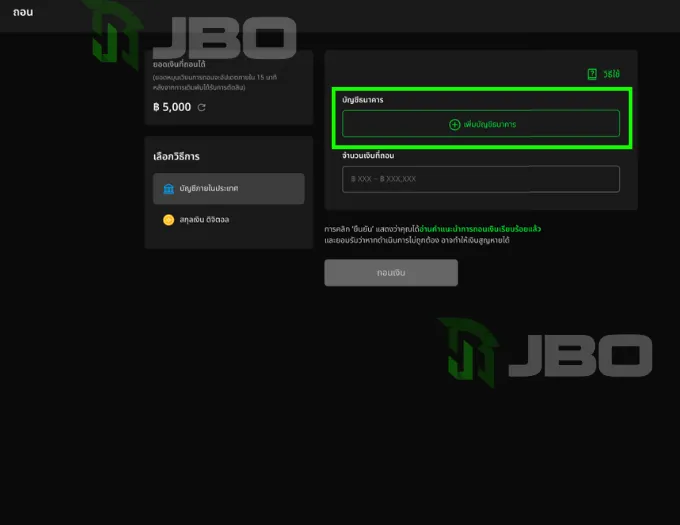This screenshot has width=680, height=525.
Task: Click the บัญชีธนาคาร label
Action: 363,100
